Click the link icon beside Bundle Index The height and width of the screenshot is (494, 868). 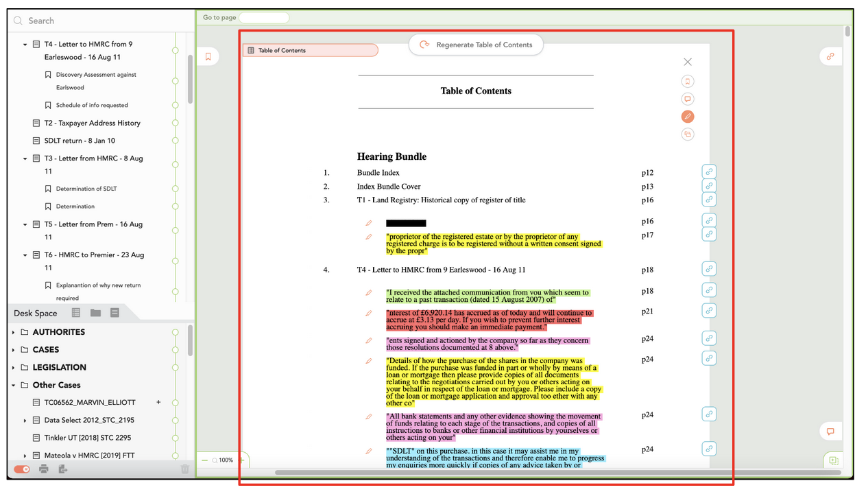coord(709,172)
